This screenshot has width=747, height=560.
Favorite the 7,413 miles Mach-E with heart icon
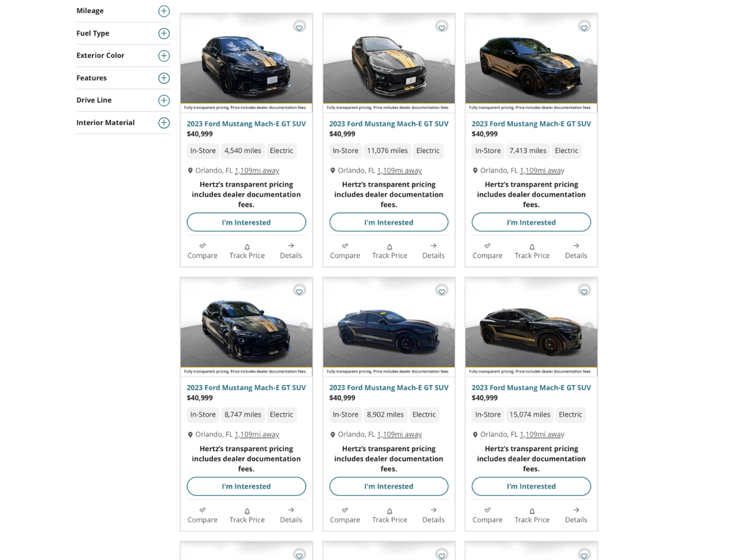(x=585, y=27)
